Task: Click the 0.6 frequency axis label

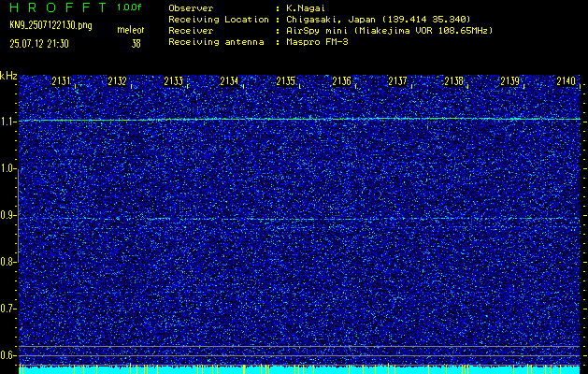Action: pos(7,355)
